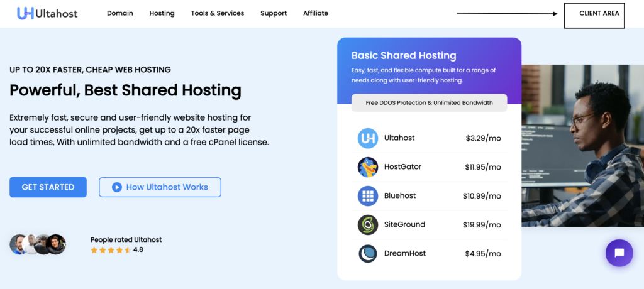Click the Ultahost brand icon in pricing list

point(367,138)
